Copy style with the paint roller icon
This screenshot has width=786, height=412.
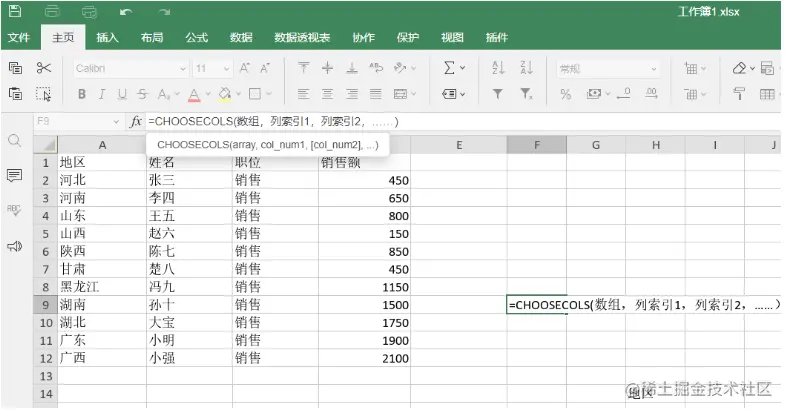(739, 94)
